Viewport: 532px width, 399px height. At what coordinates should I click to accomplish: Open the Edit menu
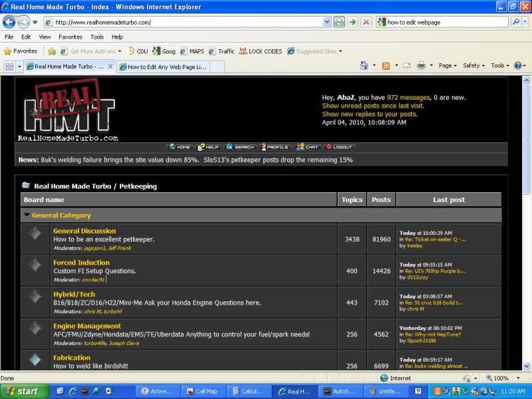tap(26, 37)
